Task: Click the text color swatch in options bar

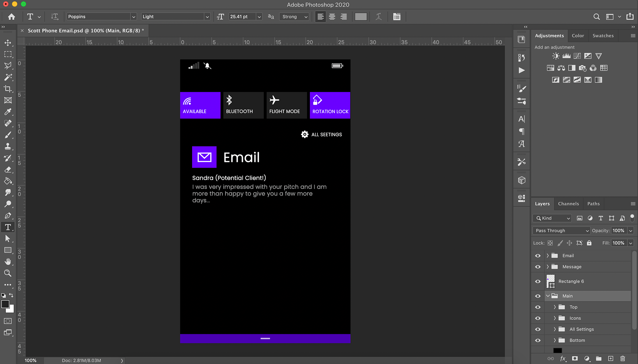Action: click(361, 17)
